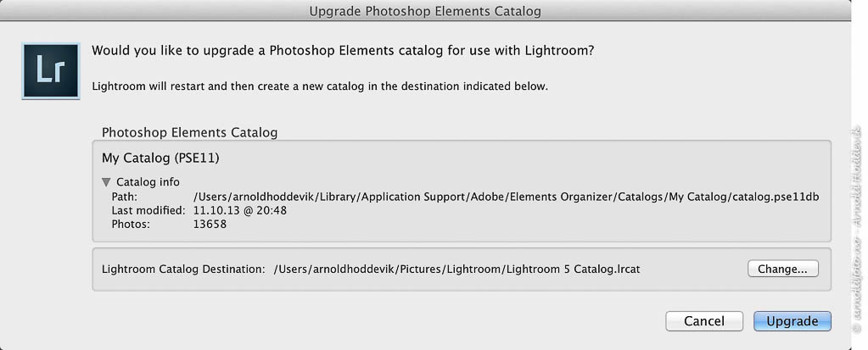
Task: Click the Lightroom Catalog Destination label
Action: click(x=184, y=269)
